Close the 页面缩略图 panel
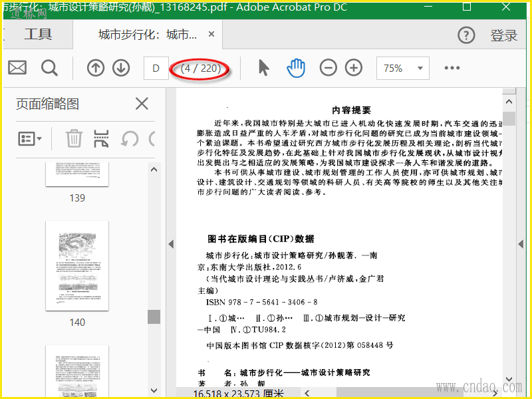 (x=142, y=104)
